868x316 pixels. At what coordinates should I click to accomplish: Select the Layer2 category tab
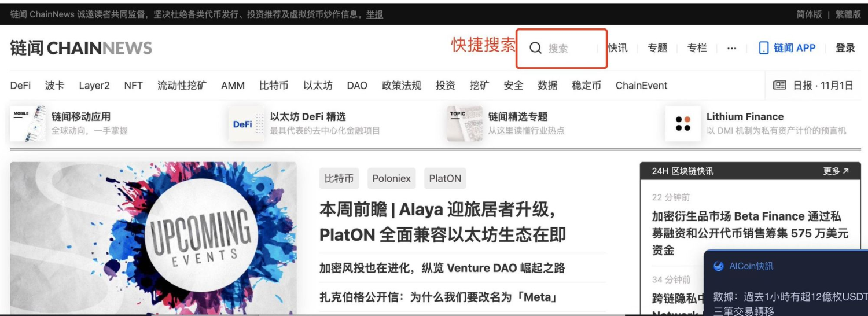pos(94,86)
